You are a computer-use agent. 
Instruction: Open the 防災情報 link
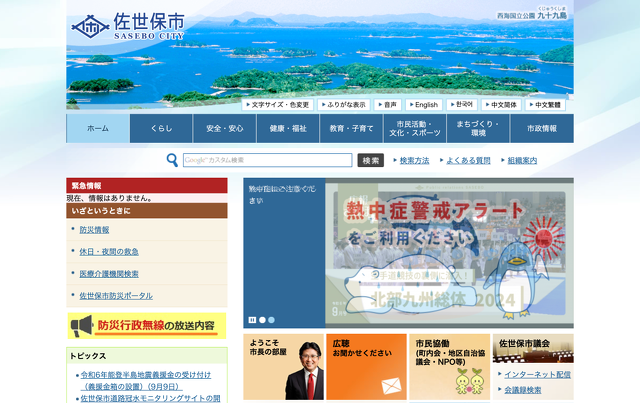click(x=95, y=230)
